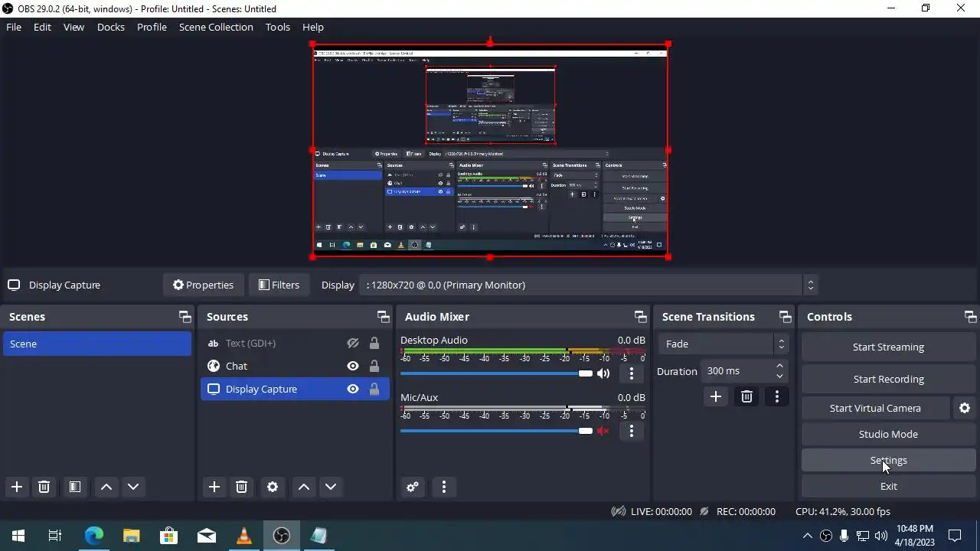The width and height of the screenshot is (980, 551).
Task: Open transition properties three-dot icon
Action: (777, 396)
